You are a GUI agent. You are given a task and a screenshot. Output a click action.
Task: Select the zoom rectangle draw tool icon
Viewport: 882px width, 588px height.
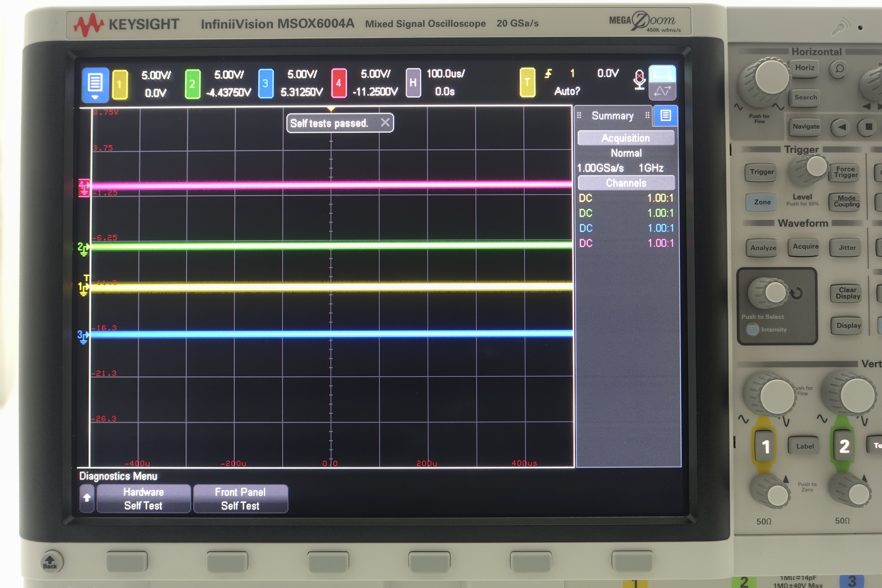(662, 73)
